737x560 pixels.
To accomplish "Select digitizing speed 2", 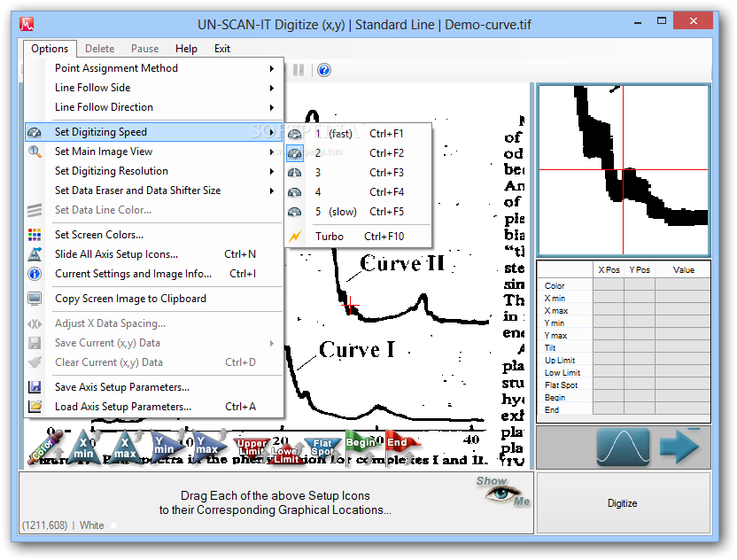I will [x=358, y=152].
